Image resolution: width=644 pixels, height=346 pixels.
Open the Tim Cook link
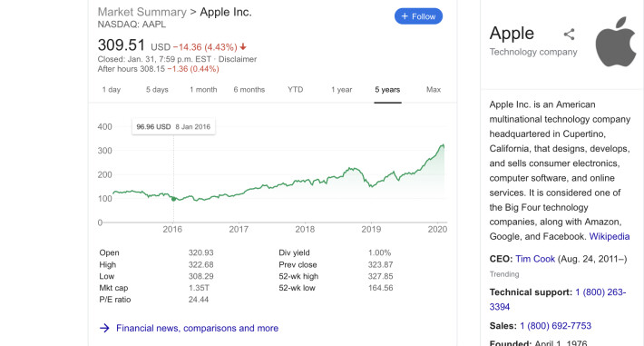pyautogui.click(x=535, y=259)
